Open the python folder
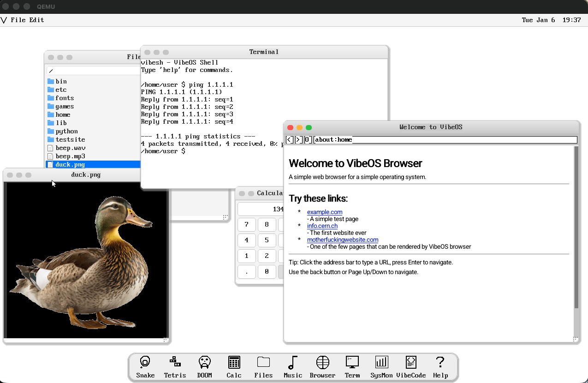The width and height of the screenshot is (588, 383). point(66,132)
